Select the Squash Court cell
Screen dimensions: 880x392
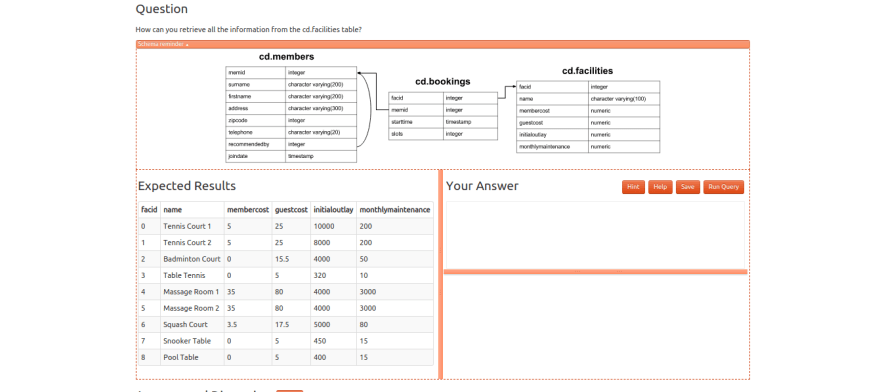[x=192, y=324]
